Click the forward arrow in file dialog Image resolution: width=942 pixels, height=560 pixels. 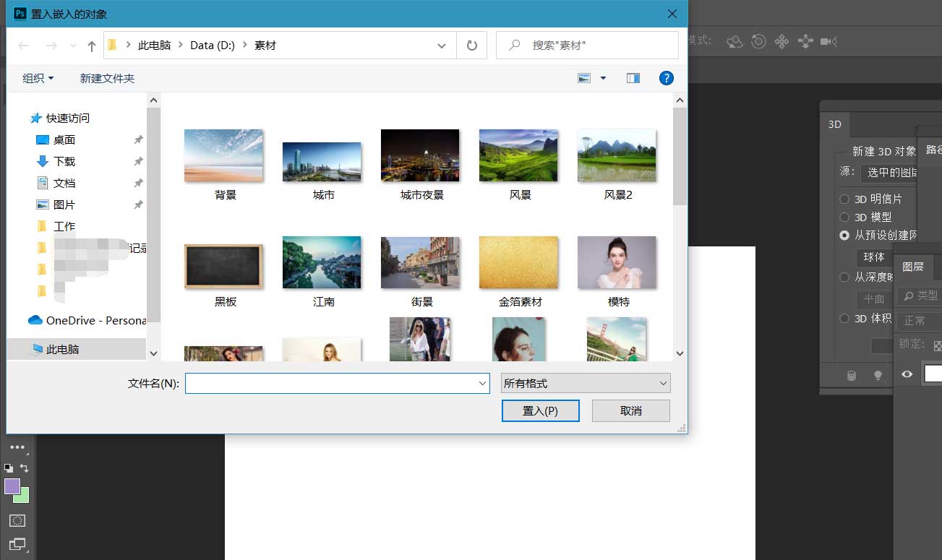pyautogui.click(x=51, y=46)
